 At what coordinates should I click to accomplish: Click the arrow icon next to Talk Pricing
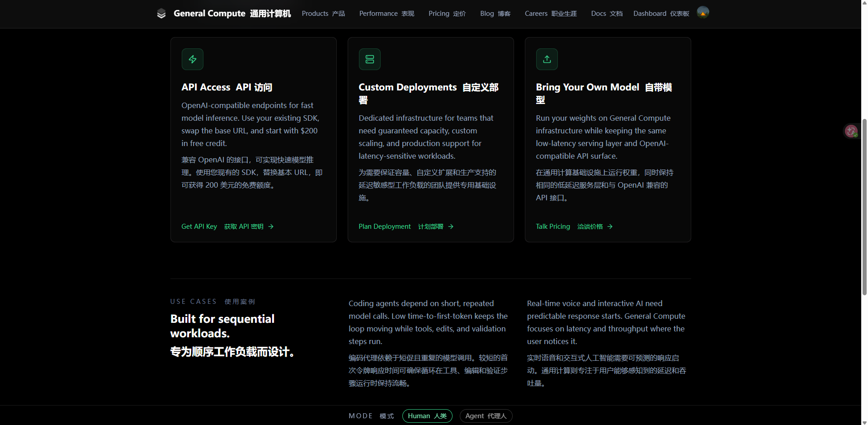pyautogui.click(x=610, y=227)
